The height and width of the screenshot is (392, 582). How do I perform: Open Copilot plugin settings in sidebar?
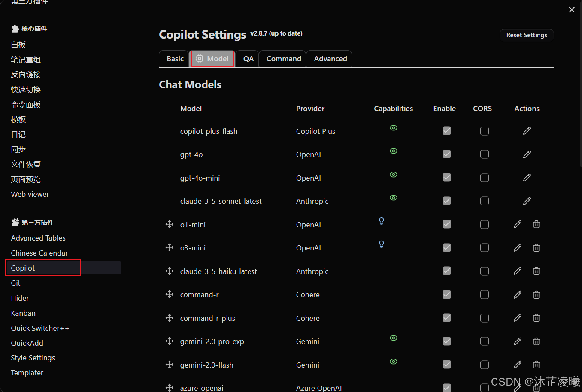(63, 268)
